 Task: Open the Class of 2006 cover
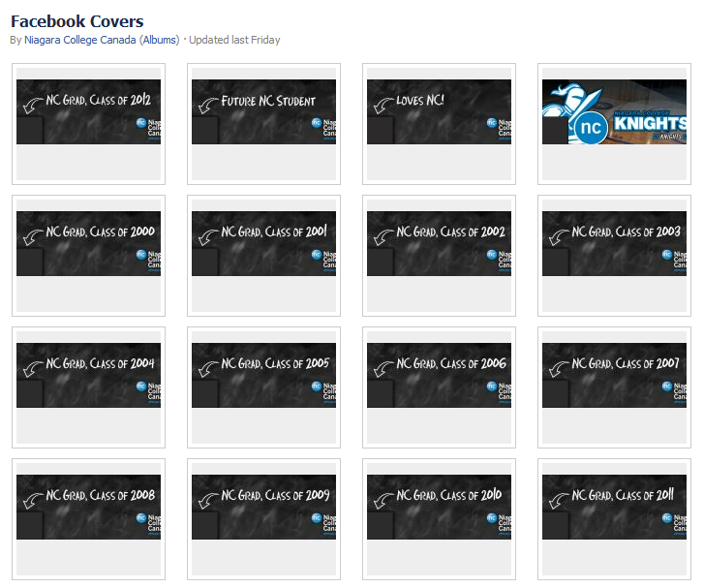(x=439, y=387)
